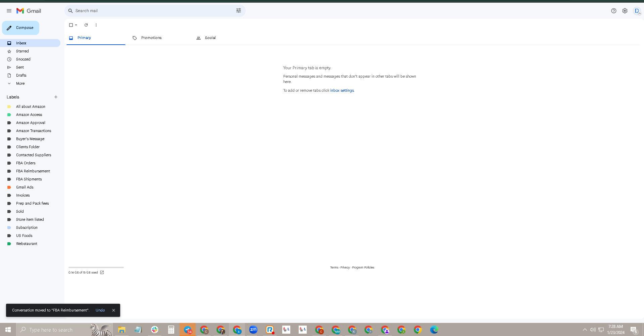
Task: Open the Prep and Pack fees label
Action: (30, 203)
